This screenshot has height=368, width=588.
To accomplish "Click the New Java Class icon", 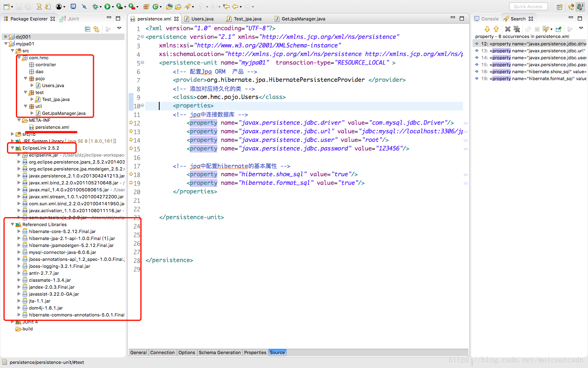I will tap(155, 7).
